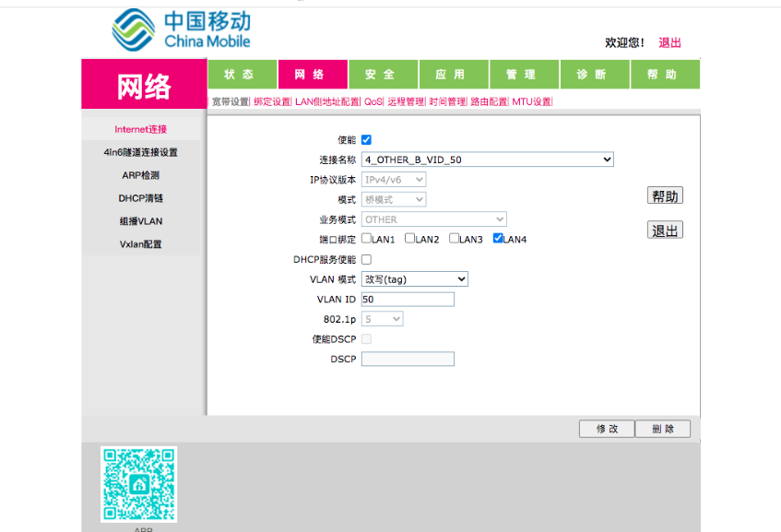Screen dimensions: 781x532
Task: Check the LAN2 port binding box
Action: click(x=410, y=238)
